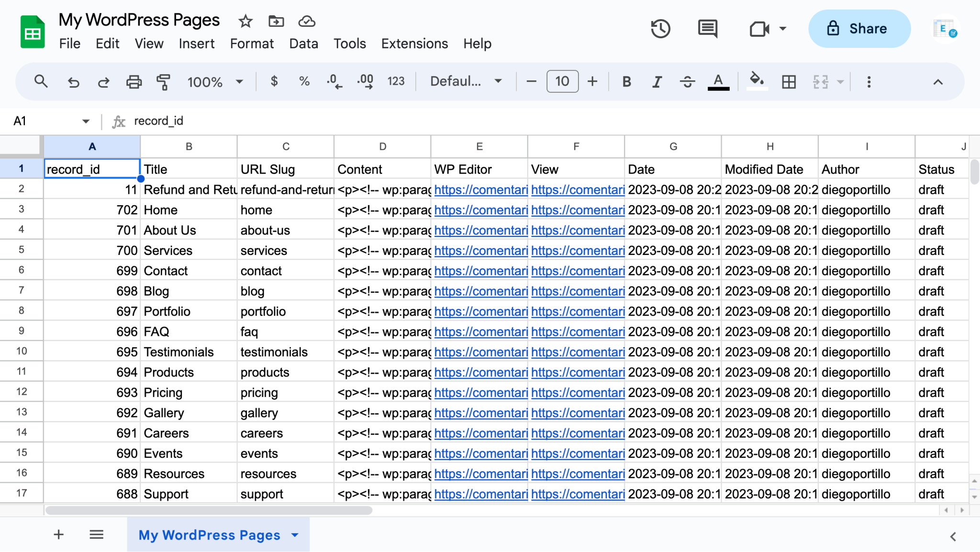
Task: Open the My WordPress Pages sheet tab menu
Action: click(294, 535)
